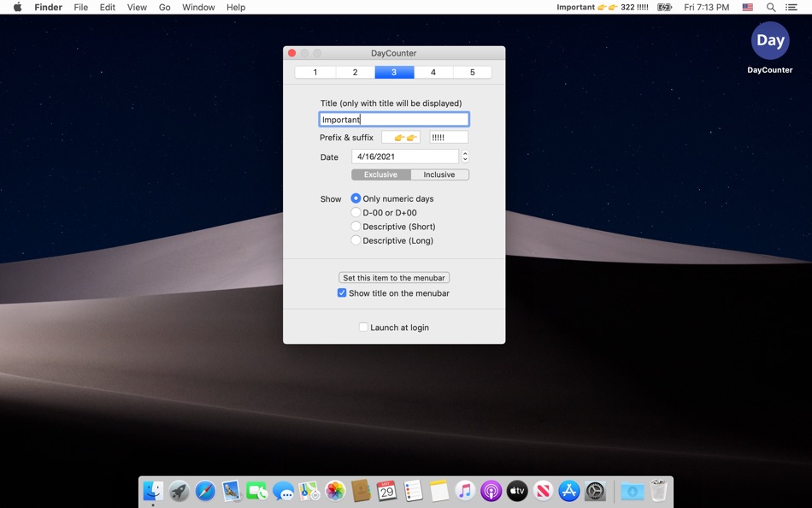812x508 pixels.
Task: Launch Safari from the Dock
Action: (x=205, y=490)
